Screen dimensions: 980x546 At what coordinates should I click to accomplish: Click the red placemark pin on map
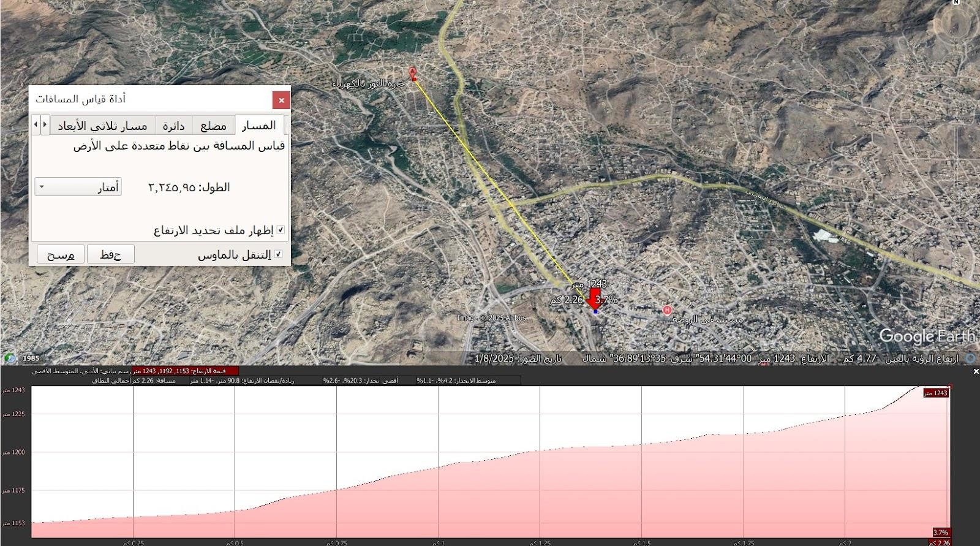click(413, 74)
